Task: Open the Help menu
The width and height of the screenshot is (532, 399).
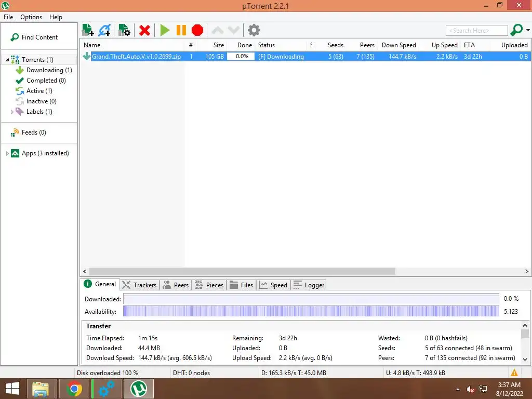Action: coord(56,17)
